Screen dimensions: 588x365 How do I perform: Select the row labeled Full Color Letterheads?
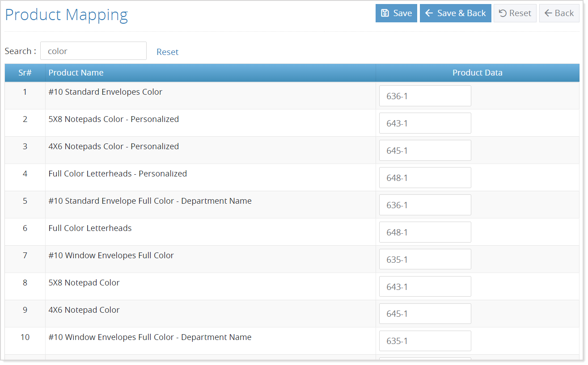point(90,228)
